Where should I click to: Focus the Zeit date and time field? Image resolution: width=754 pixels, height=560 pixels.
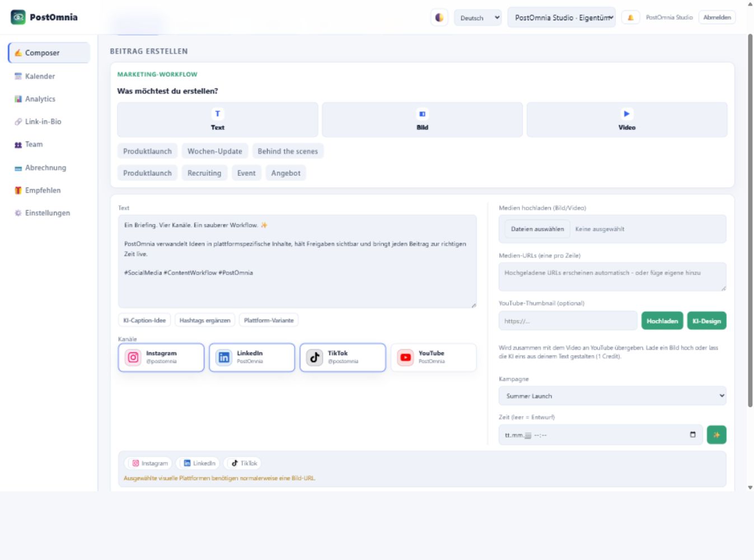pyautogui.click(x=600, y=435)
